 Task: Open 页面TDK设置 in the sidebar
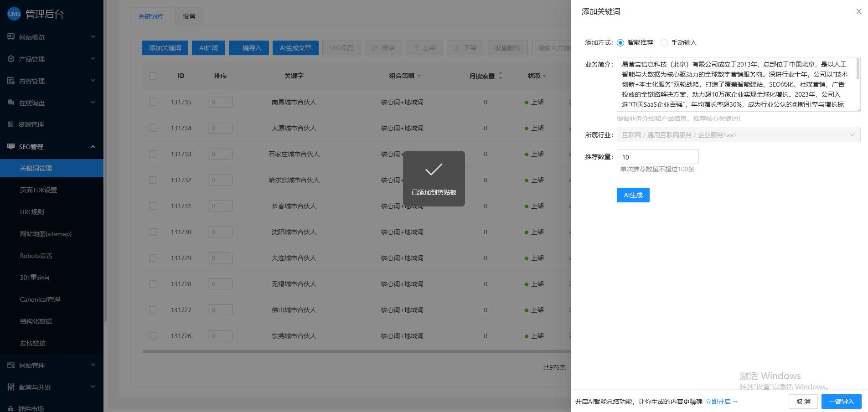(x=38, y=190)
